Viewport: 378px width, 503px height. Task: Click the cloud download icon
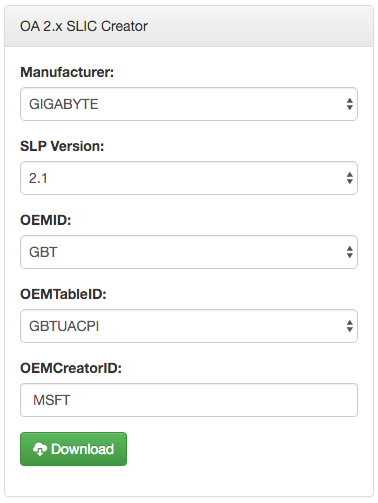[x=40, y=449]
